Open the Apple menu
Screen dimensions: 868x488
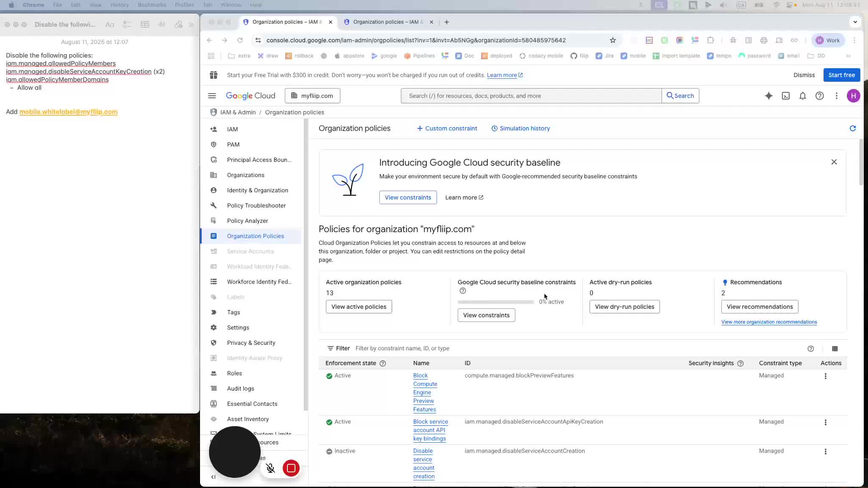[x=11, y=5]
